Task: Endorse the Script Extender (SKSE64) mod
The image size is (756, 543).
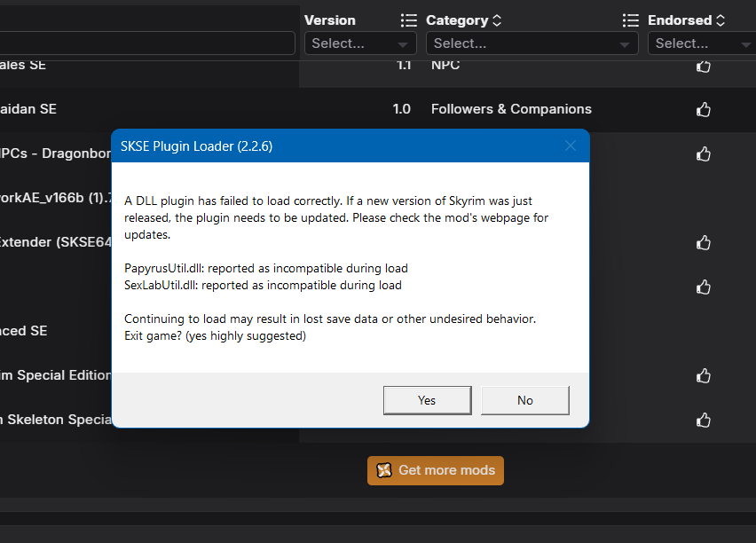Action: pos(704,242)
